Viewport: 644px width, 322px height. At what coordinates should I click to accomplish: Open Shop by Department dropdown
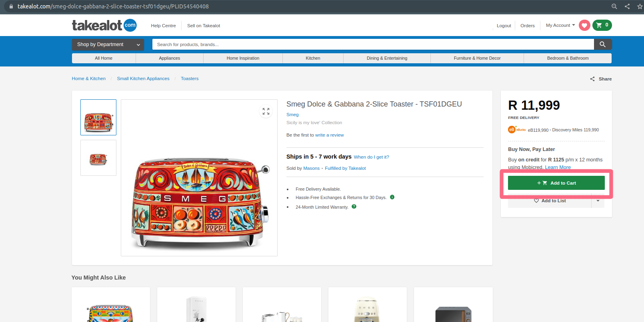[108, 44]
